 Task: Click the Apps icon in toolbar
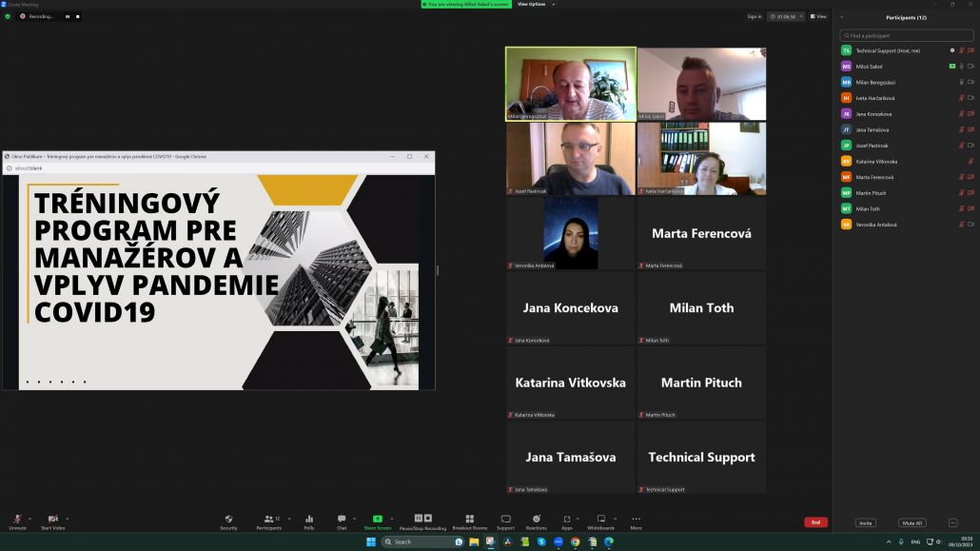point(567,520)
